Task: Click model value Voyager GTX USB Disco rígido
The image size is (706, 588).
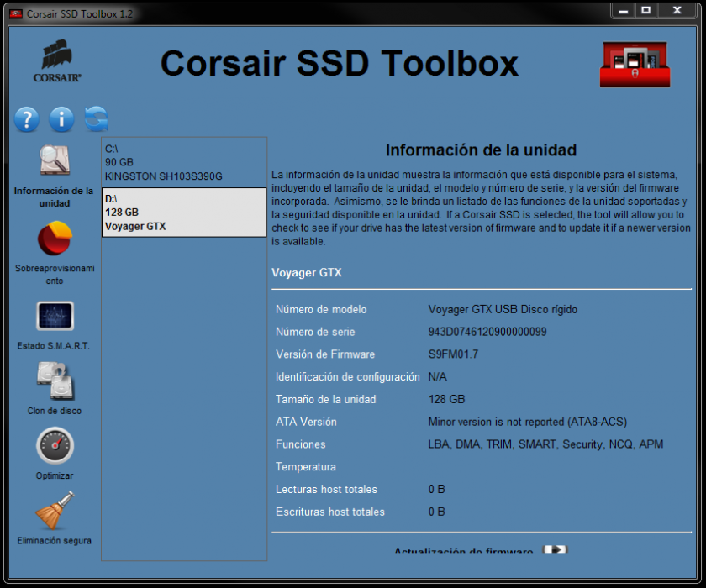Action: [503, 309]
